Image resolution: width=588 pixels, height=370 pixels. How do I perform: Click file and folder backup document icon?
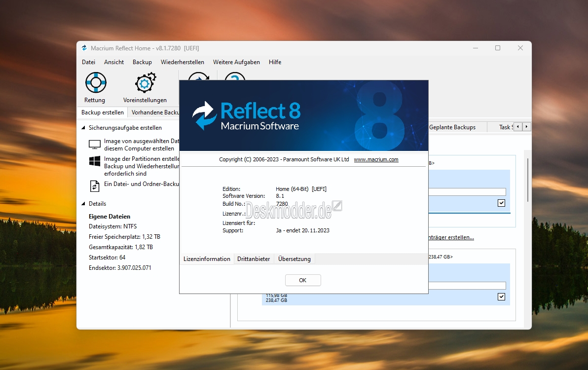94,186
